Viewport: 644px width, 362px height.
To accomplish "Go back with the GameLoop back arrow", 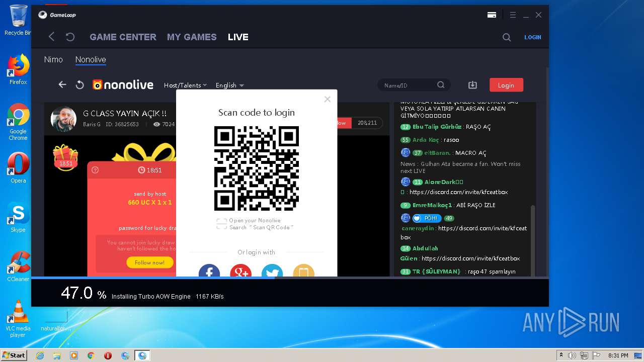I will pyautogui.click(x=51, y=37).
